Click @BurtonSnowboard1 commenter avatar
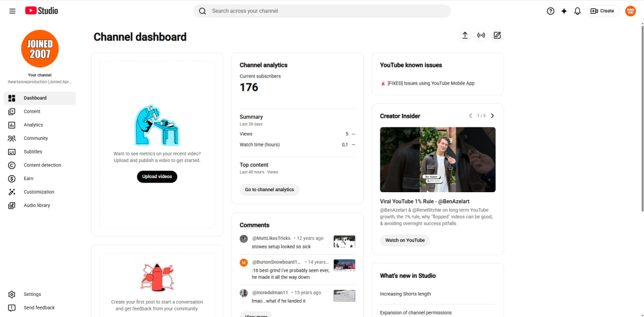This screenshot has width=644, height=317. 244,262
